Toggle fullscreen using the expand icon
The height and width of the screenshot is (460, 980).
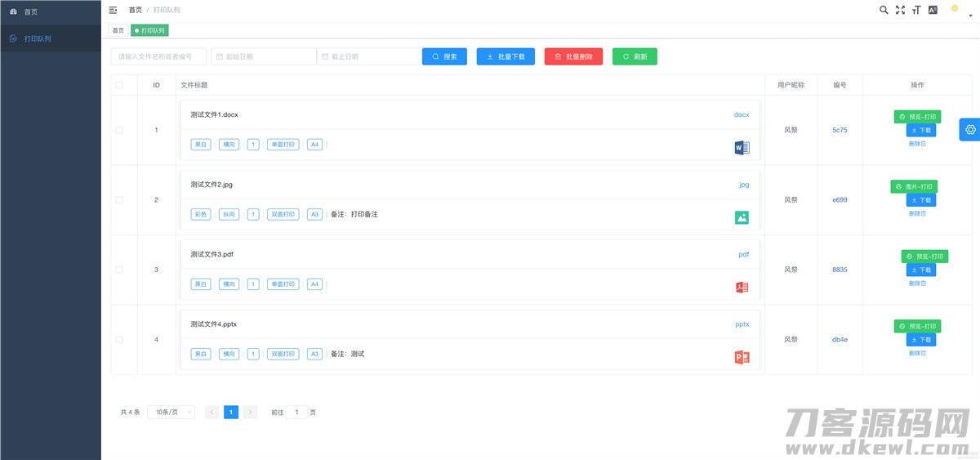click(900, 10)
